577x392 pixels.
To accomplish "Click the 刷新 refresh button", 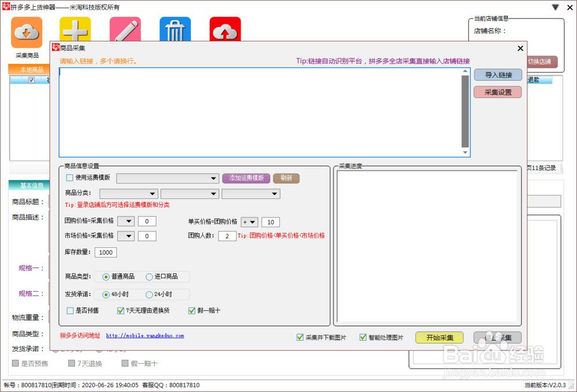I will coord(286,178).
